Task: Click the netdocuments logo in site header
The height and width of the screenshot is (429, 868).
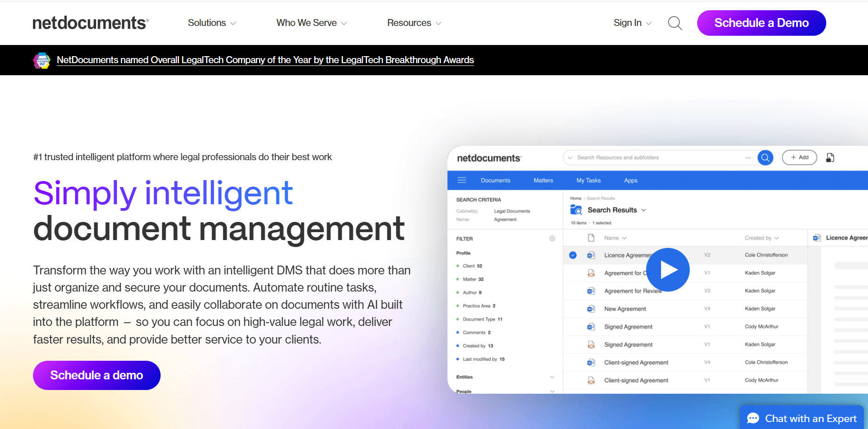Action: 91,23
